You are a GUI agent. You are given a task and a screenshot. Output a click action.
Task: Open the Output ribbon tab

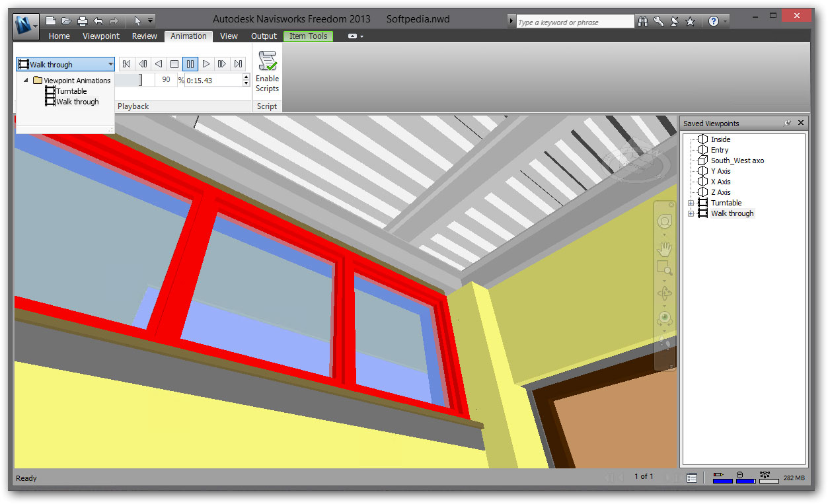[x=264, y=36]
